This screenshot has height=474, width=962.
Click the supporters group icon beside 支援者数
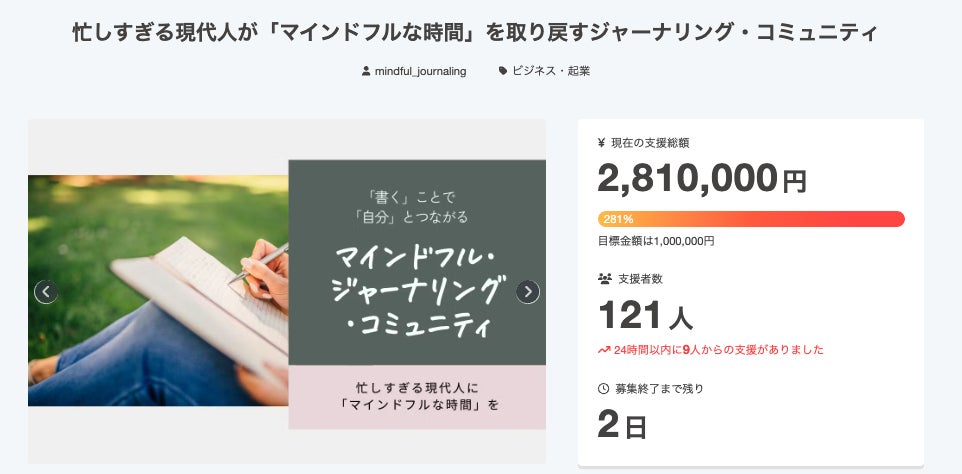[603, 279]
